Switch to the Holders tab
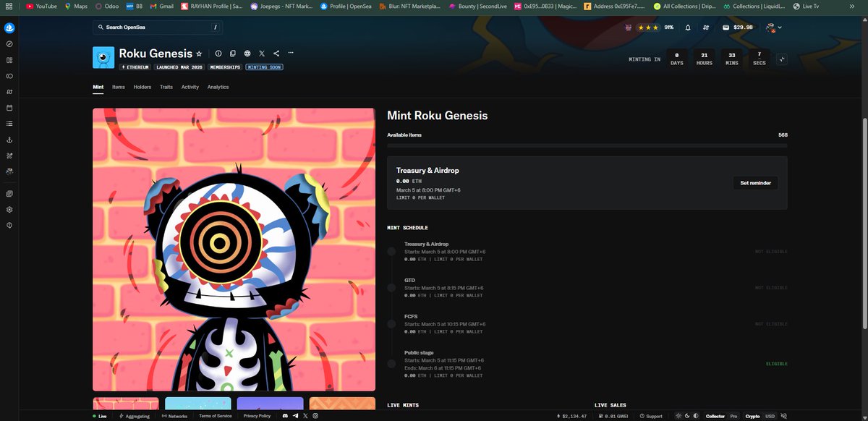 (x=142, y=87)
